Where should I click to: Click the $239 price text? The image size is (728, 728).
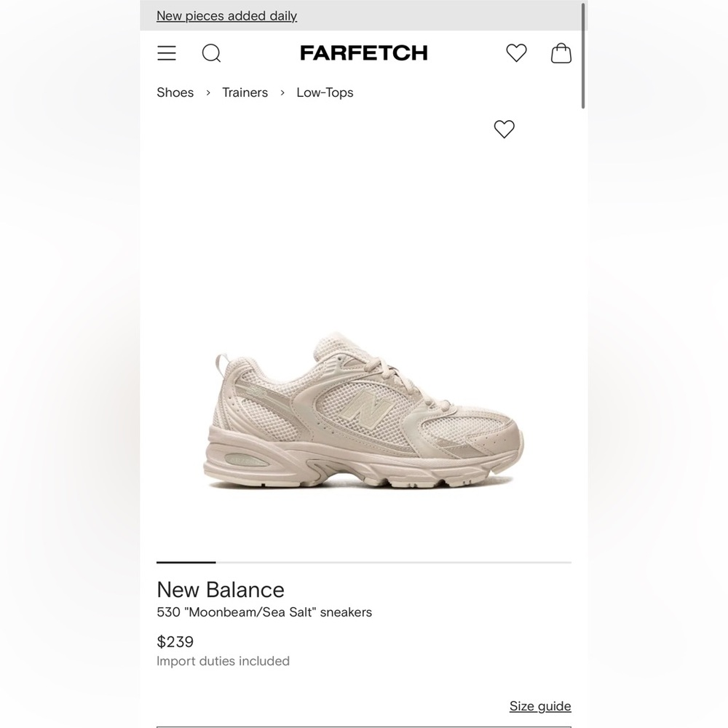pyautogui.click(x=175, y=641)
